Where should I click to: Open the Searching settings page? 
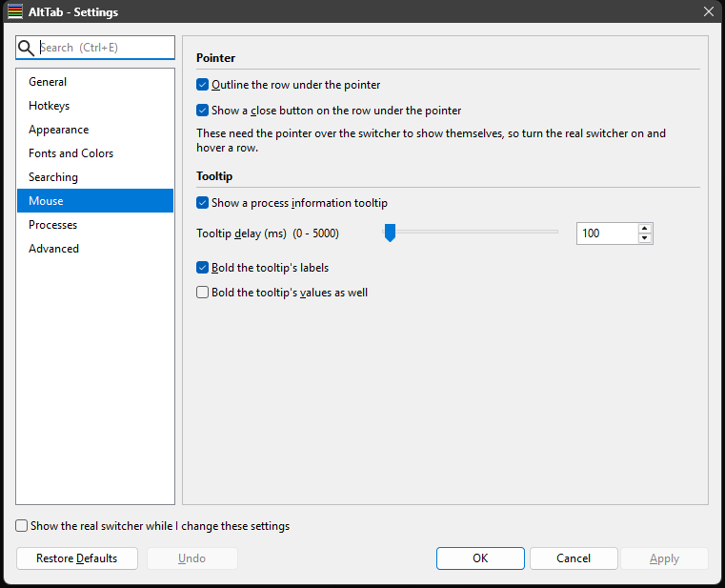point(95,177)
